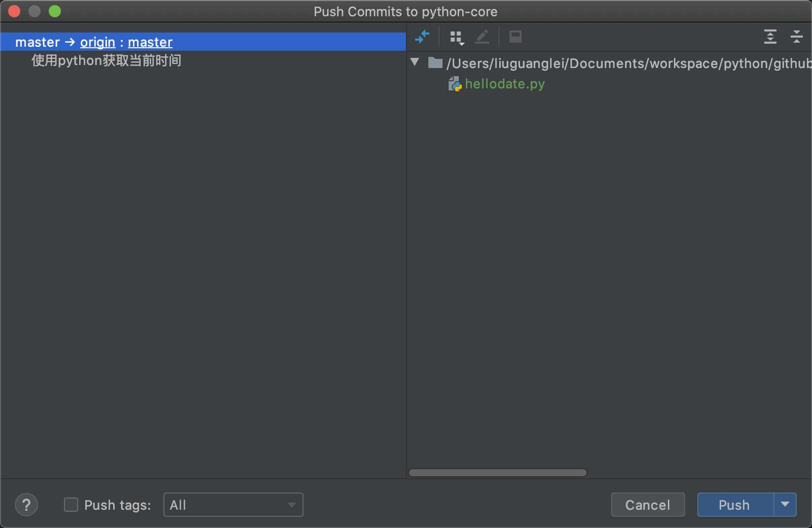Click the Show Diff icon in toolbar
The width and height of the screenshot is (812, 528).
click(x=422, y=37)
